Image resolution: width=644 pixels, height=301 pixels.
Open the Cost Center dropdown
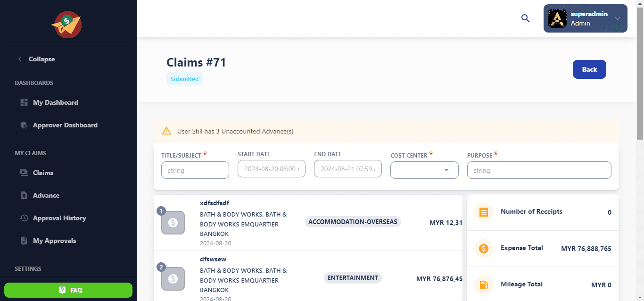coord(424,170)
